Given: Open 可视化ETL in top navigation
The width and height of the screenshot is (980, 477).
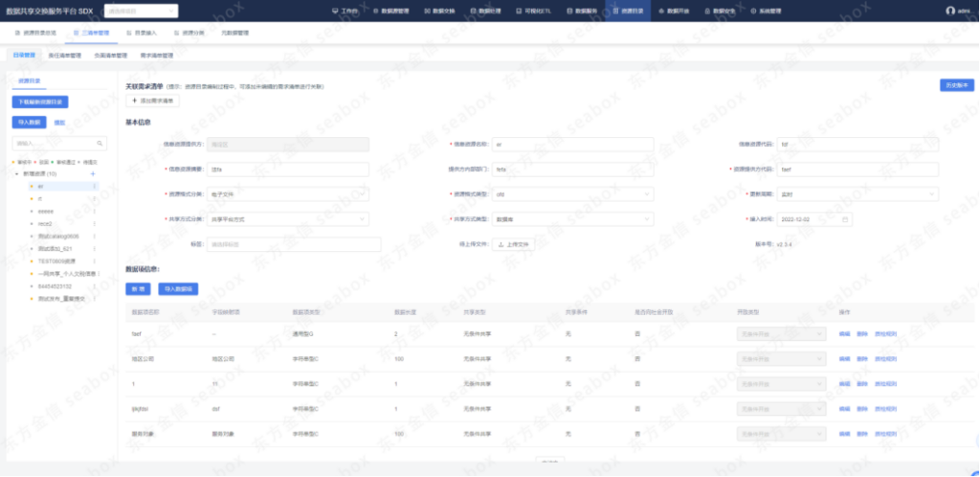Looking at the screenshot, I should point(534,11).
